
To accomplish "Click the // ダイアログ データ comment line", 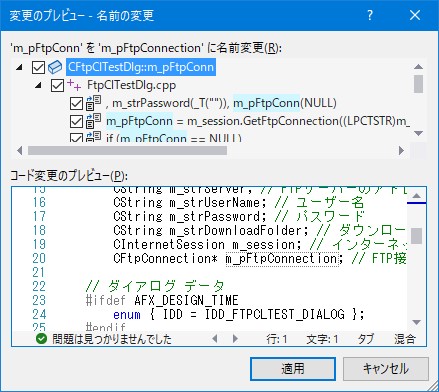I will click(155, 286).
